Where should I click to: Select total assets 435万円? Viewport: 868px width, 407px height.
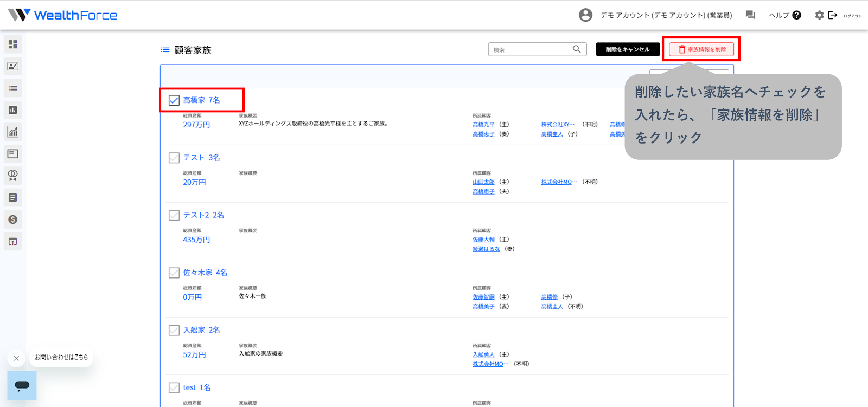pyautogui.click(x=196, y=240)
